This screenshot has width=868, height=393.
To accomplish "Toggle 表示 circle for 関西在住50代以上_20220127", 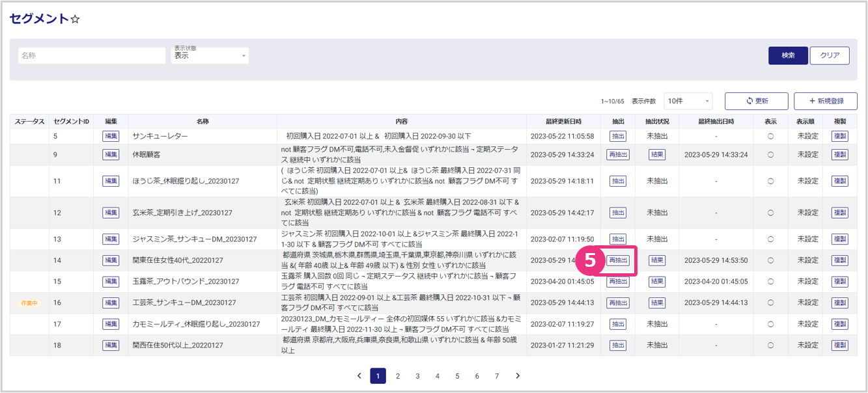I will [770, 345].
